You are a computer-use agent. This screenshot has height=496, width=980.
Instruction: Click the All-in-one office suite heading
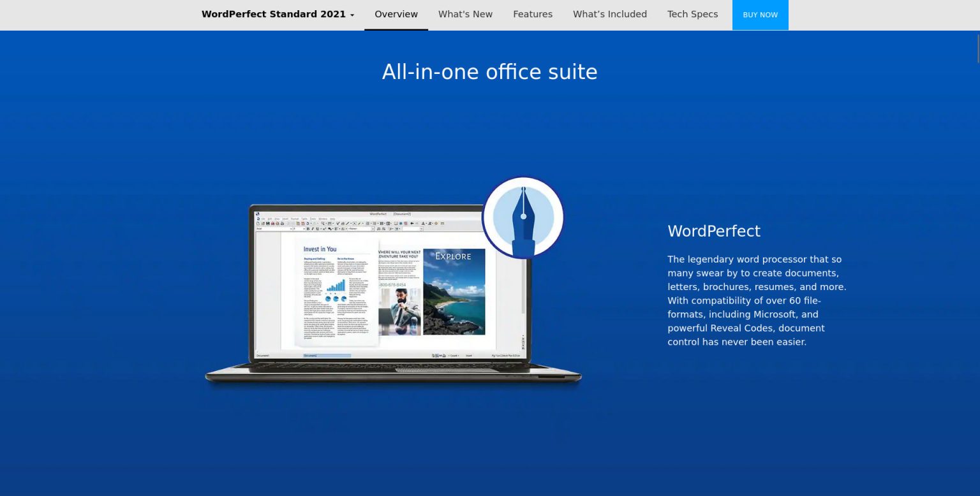[x=489, y=72]
